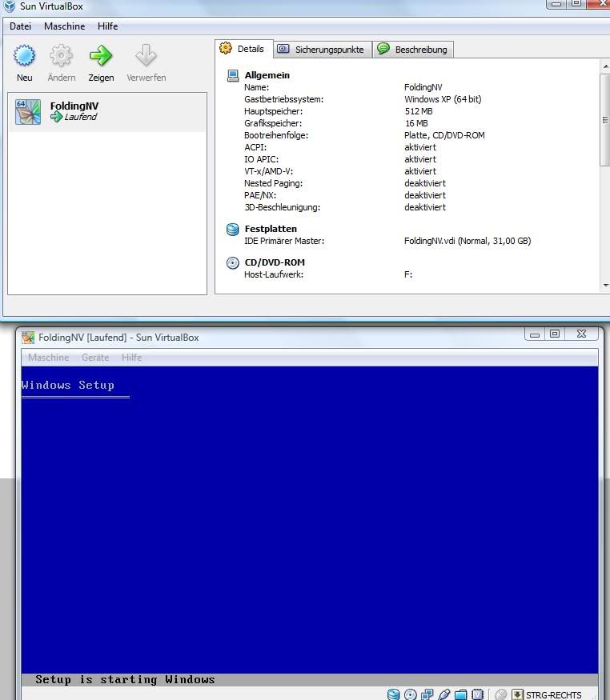Viewport: 610px width, 700px height.
Task: Switch to the Sicherungspunkte tab
Action: point(323,50)
